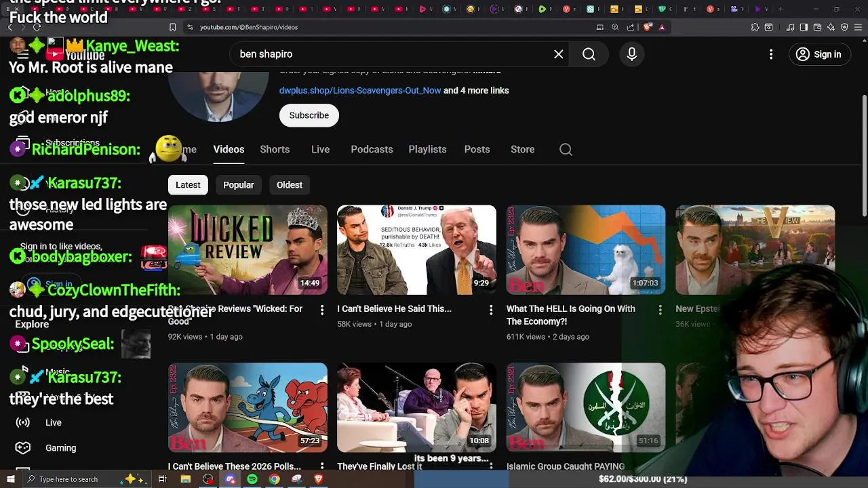Click title 'I Can't Believe These 2026 Polls...'
Viewport: 868px width, 488px height.
[x=235, y=466]
